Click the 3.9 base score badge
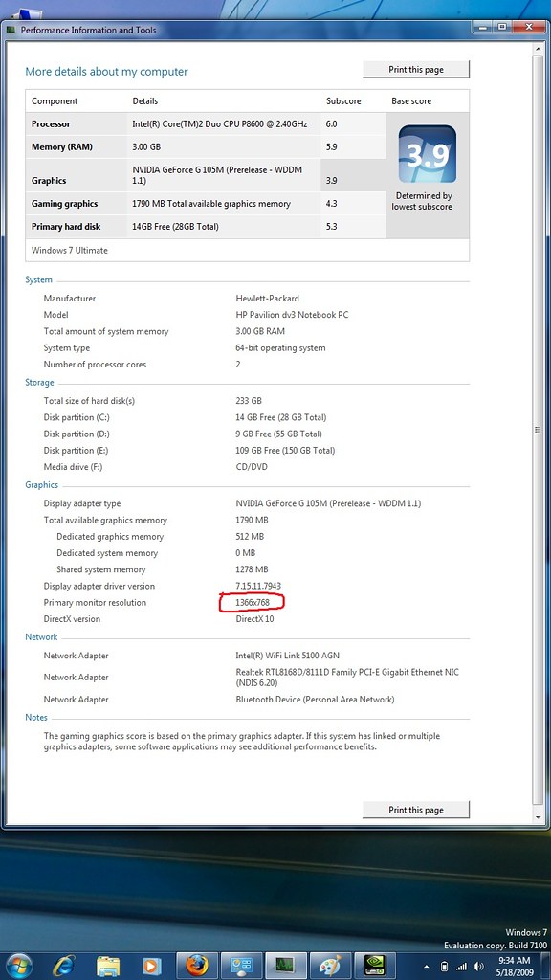The width and height of the screenshot is (551, 980). point(428,154)
